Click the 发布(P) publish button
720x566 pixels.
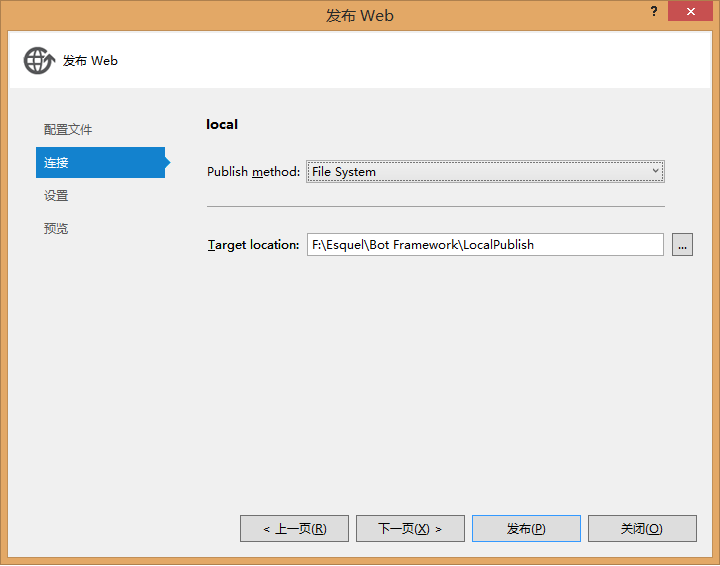[526, 528]
